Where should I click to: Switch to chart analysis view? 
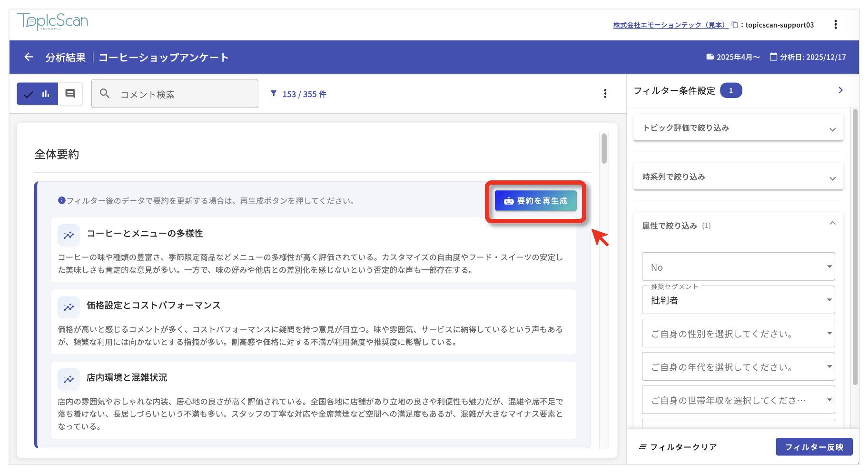[x=38, y=94]
